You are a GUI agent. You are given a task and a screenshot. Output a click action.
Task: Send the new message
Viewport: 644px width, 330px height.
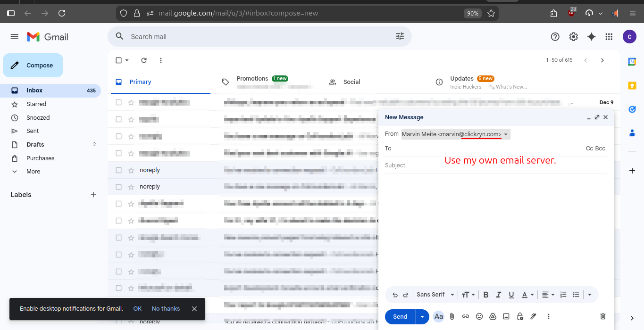[400, 317]
